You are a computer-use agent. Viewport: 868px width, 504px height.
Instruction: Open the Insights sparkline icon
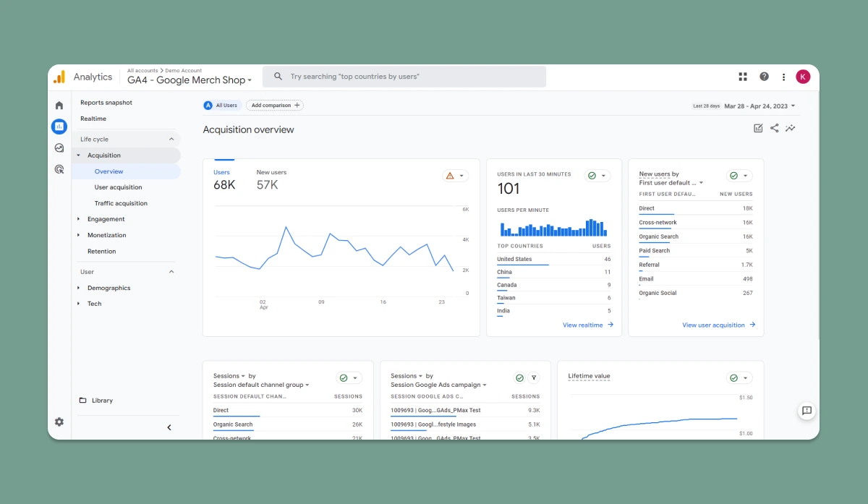(791, 128)
